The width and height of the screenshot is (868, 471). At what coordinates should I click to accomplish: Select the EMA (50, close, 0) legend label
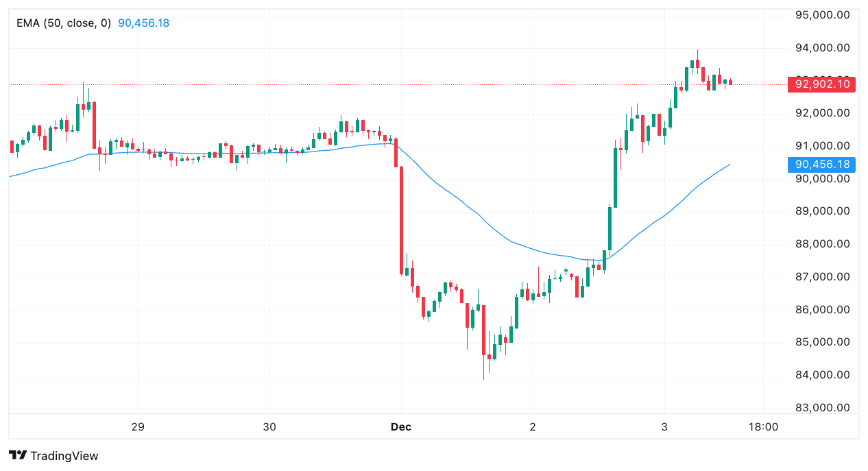pyautogui.click(x=64, y=23)
